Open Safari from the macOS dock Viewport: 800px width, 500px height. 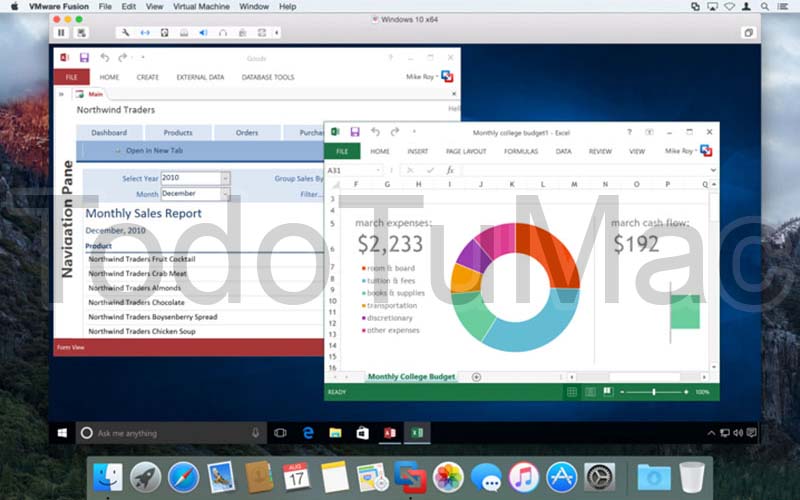[x=183, y=478]
